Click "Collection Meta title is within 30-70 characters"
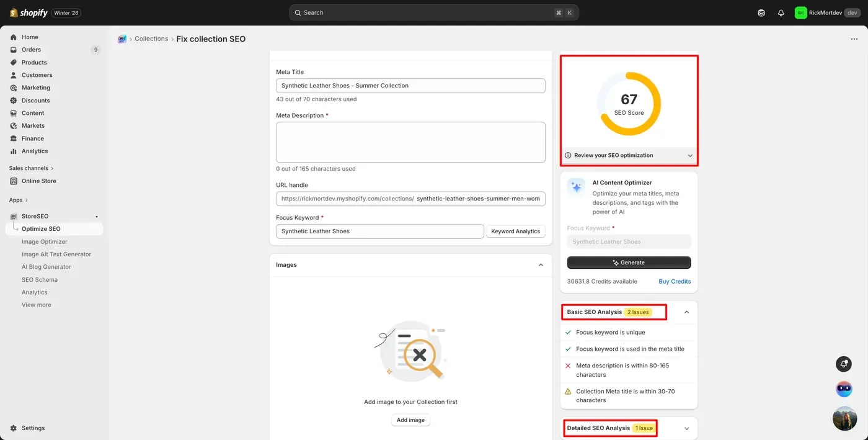Screen dimensions: 868x440 click(x=626, y=396)
